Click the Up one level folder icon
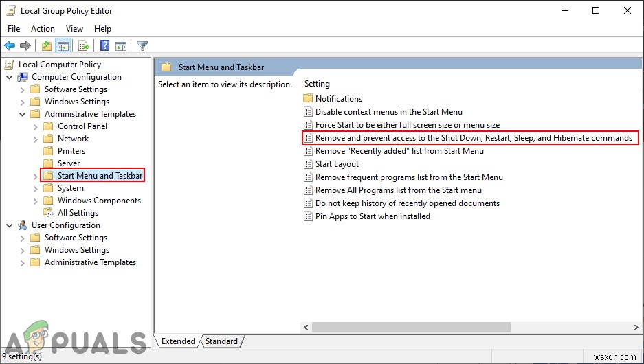This screenshot has width=644, height=364. click(x=47, y=45)
